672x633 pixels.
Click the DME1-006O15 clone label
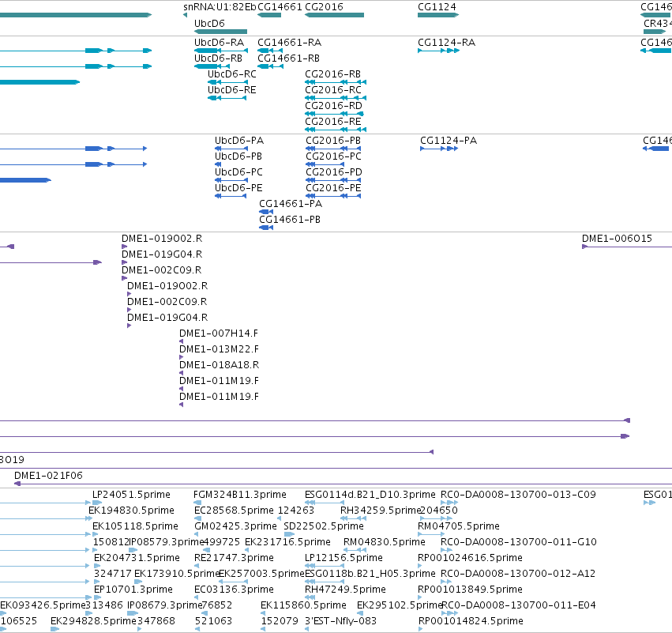pos(617,239)
